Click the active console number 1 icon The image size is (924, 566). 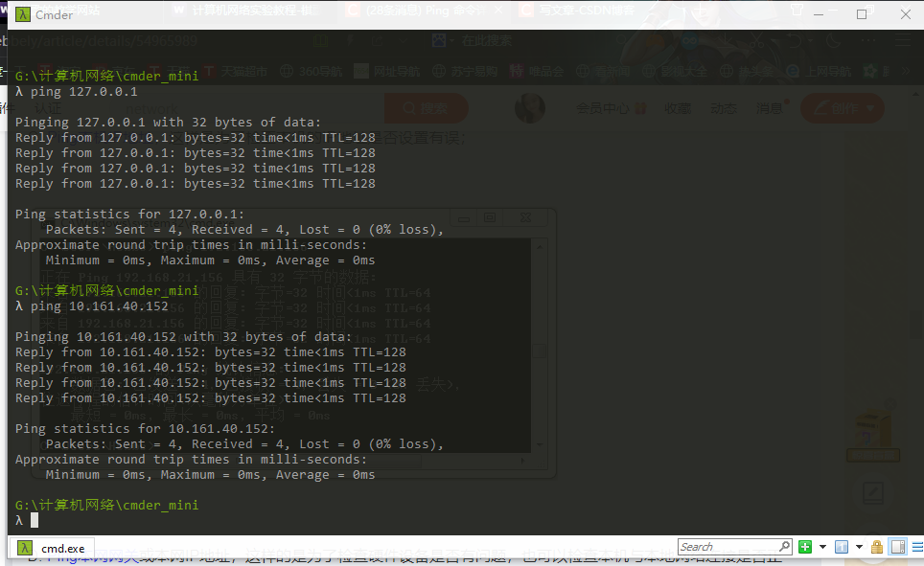click(842, 547)
